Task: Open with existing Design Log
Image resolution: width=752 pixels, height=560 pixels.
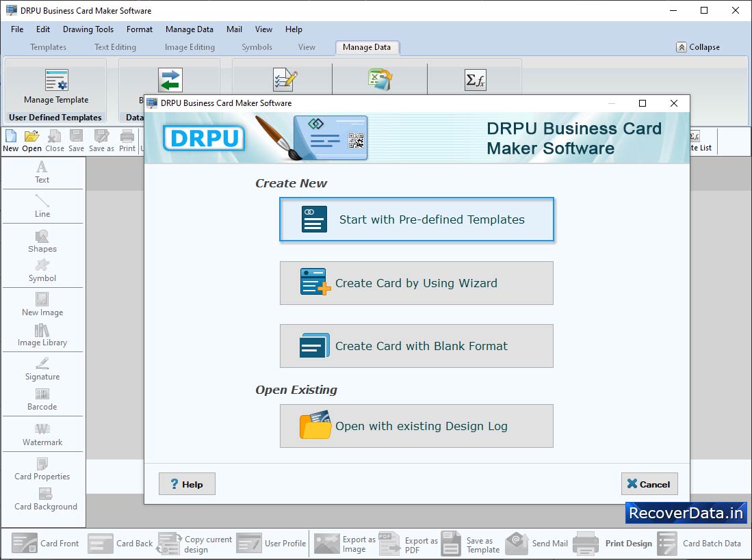Action: tap(416, 426)
